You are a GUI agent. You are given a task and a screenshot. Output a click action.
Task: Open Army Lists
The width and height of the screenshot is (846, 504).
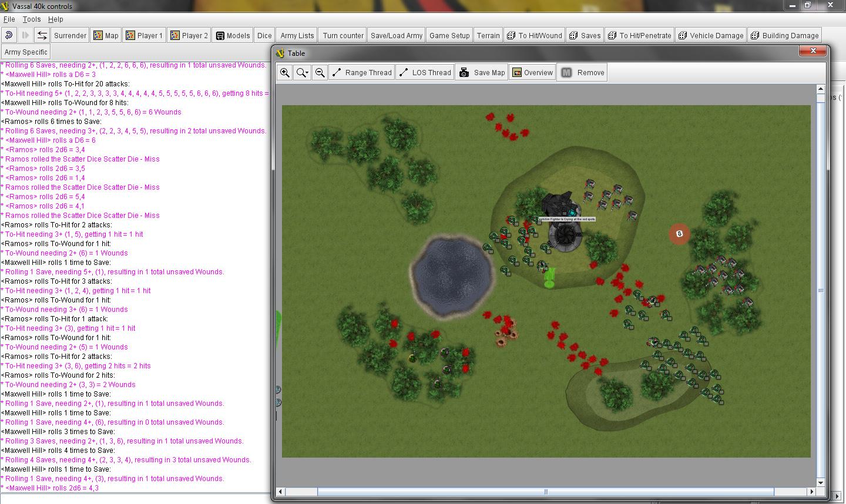(297, 35)
